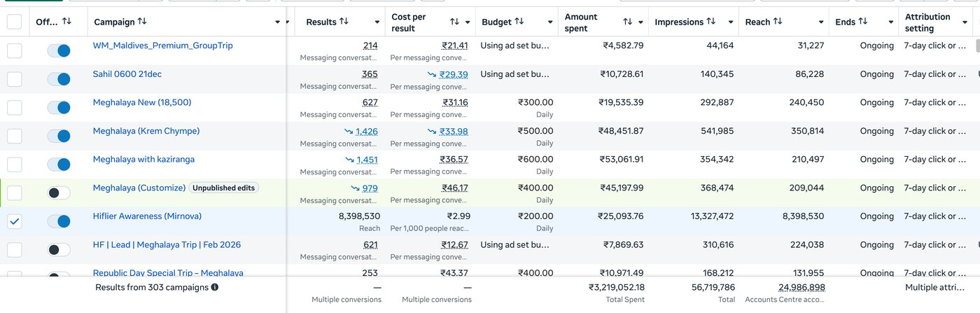Tick the select-all checkbox in header

[14, 22]
